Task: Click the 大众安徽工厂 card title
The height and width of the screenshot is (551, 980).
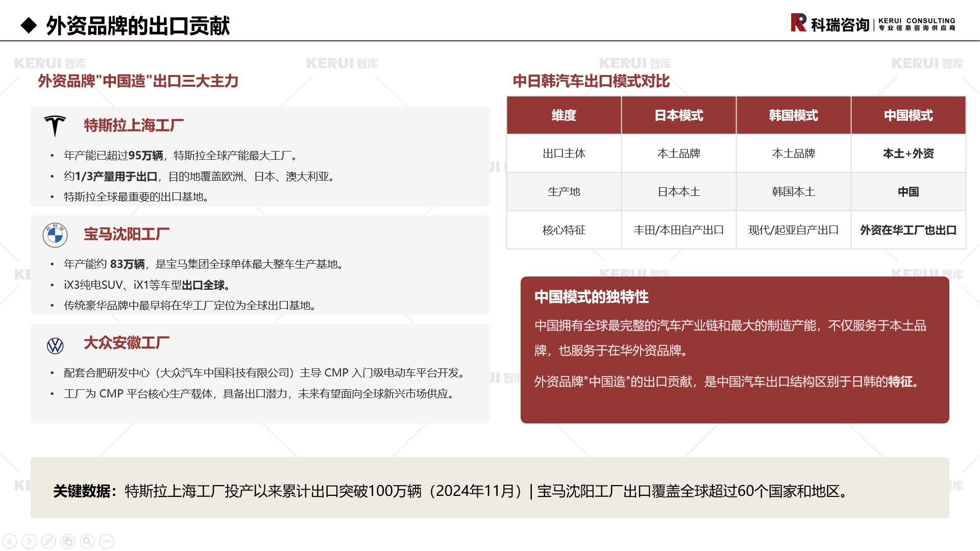Action: tap(127, 343)
